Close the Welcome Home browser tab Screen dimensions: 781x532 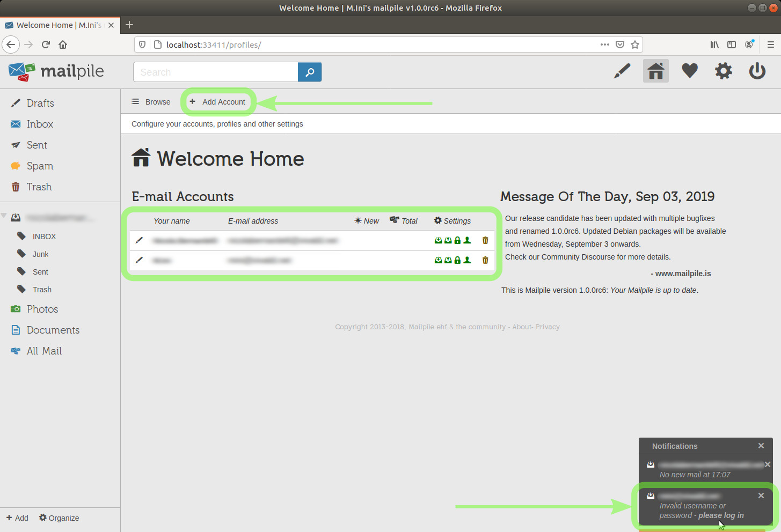pos(111,25)
